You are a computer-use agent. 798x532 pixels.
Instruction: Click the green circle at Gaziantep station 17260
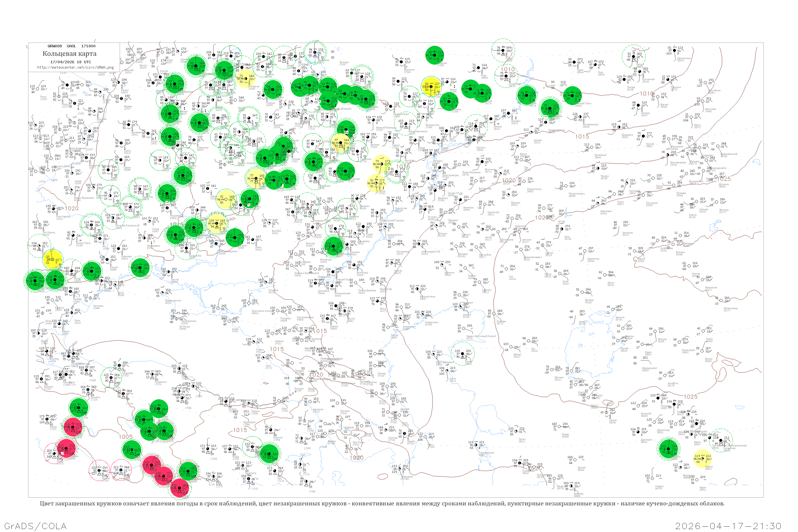tap(188, 471)
